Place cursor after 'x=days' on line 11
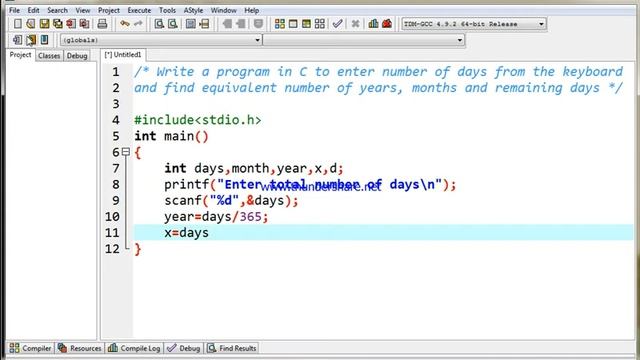Image resolution: width=640 pixels, height=360 pixels. point(210,233)
